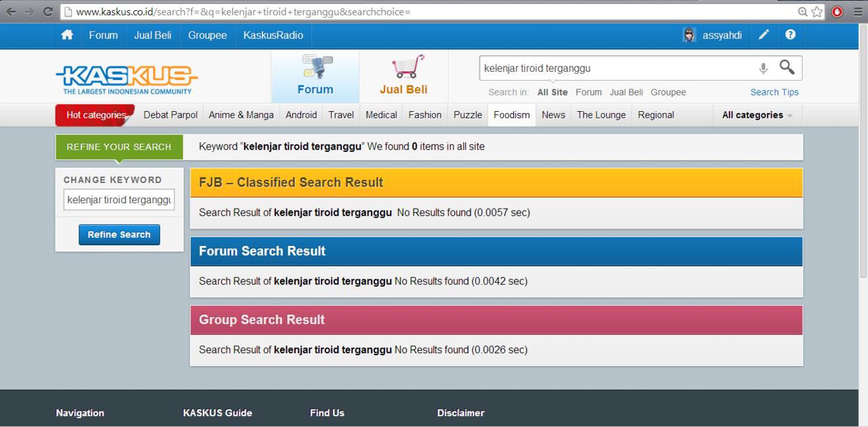Run search with the magnifier icon
The image size is (868, 427).
coord(787,67)
